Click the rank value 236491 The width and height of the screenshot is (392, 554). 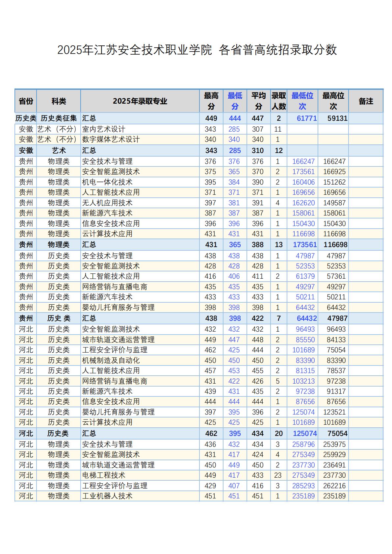[x=334, y=465]
